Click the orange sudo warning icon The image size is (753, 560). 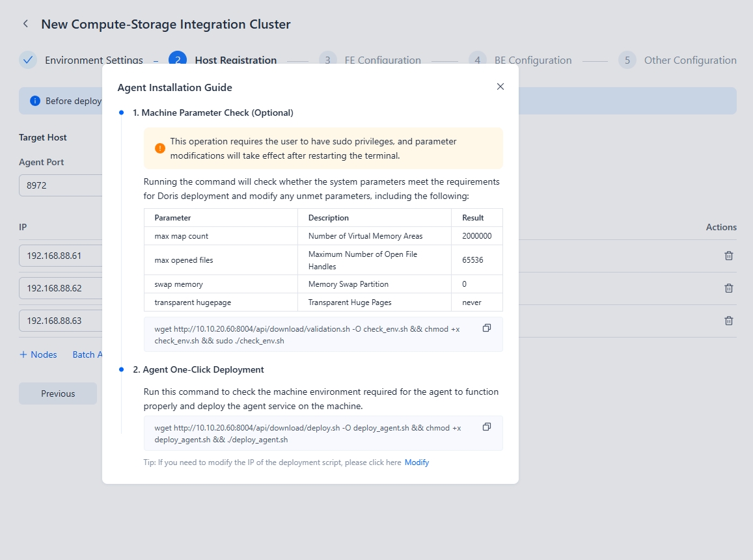tap(160, 148)
